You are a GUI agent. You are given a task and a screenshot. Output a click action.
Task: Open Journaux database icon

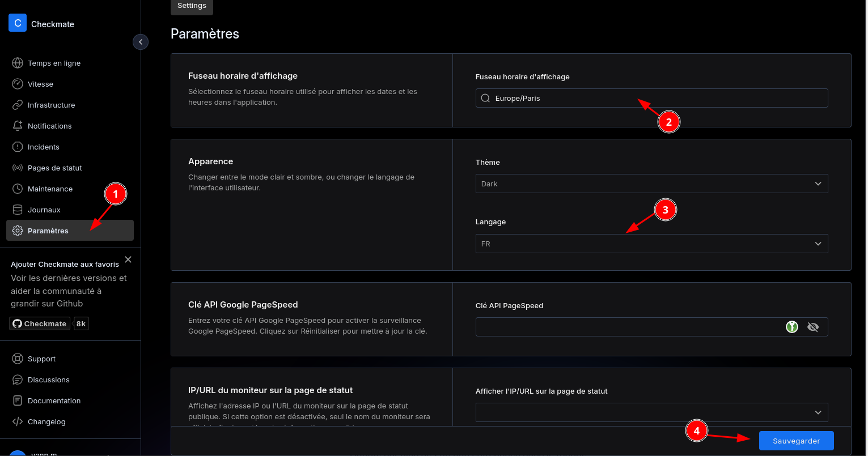coord(18,210)
